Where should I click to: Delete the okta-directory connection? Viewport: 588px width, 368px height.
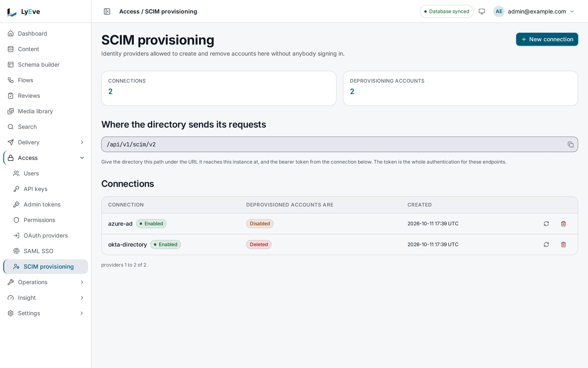(563, 244)
